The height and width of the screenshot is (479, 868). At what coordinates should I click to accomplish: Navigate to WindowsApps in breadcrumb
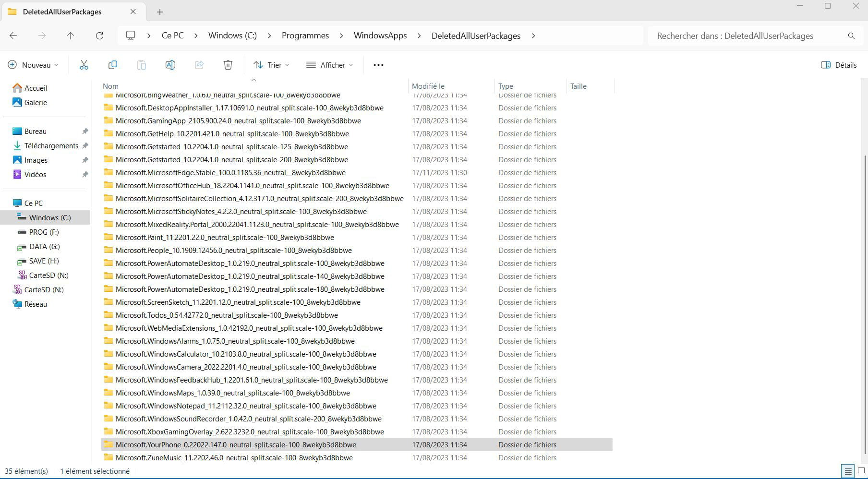(380, 36)
